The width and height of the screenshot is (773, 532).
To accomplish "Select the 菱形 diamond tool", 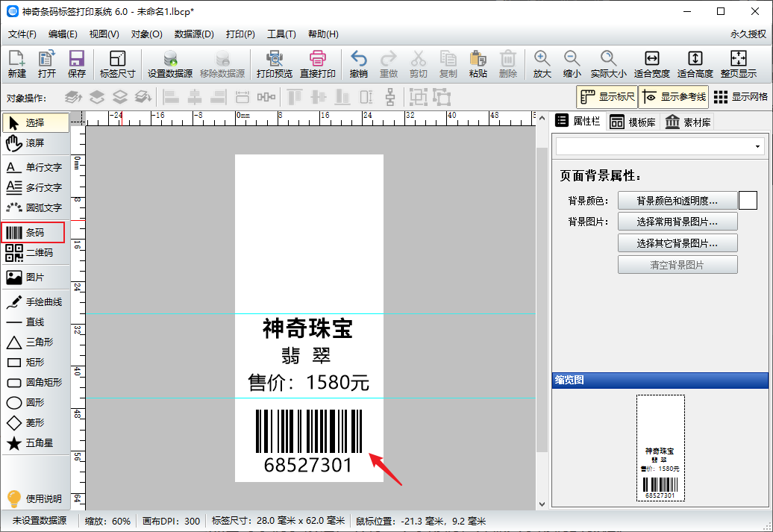I will pyautogui.click(x=36, y=423).
